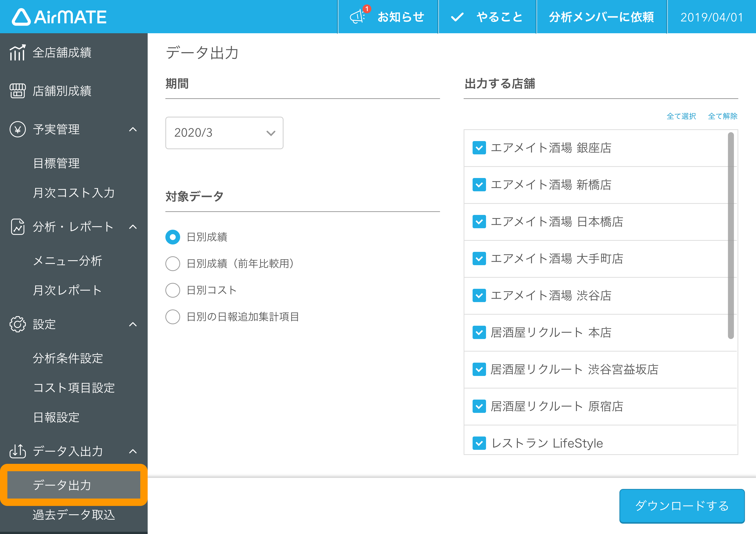Image resolution: width=756 pixels, height=534 pixels.
Task: Uncheck エアメイト酒場 新橋店 checkbox
Action: click(x=479, y=185)
